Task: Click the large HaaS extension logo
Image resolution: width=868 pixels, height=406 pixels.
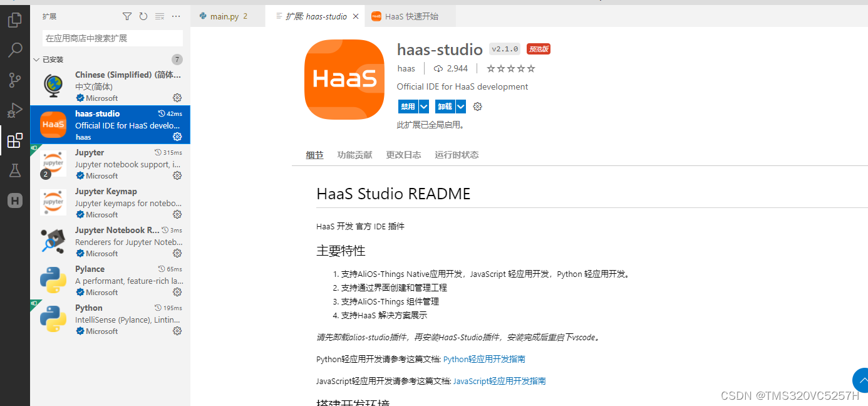Action: [x=344, y=78]
